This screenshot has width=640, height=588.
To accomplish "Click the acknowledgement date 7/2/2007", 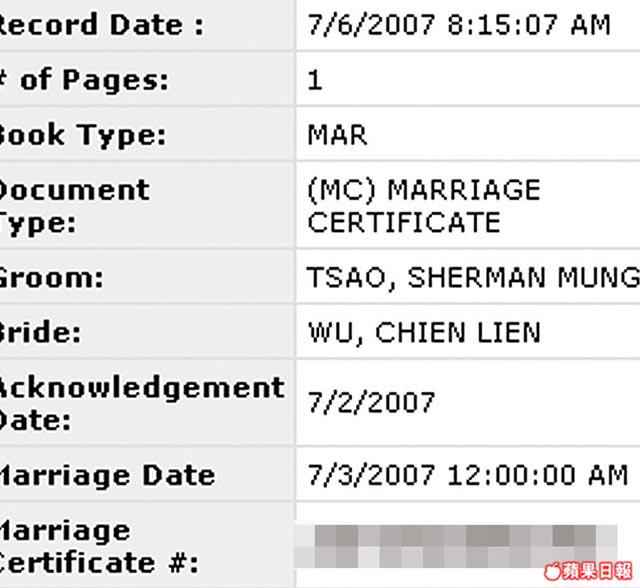I will (371, 402).
